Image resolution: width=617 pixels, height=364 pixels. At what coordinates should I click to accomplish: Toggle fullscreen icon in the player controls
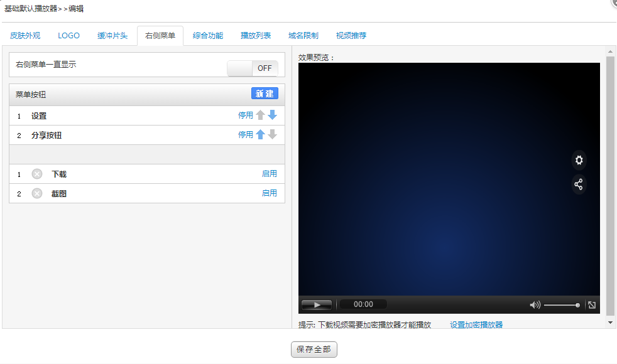[591, 305]
